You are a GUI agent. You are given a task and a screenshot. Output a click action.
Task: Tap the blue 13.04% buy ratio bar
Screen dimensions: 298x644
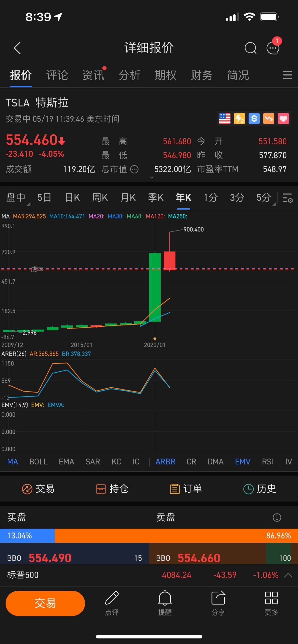[27, 536]
